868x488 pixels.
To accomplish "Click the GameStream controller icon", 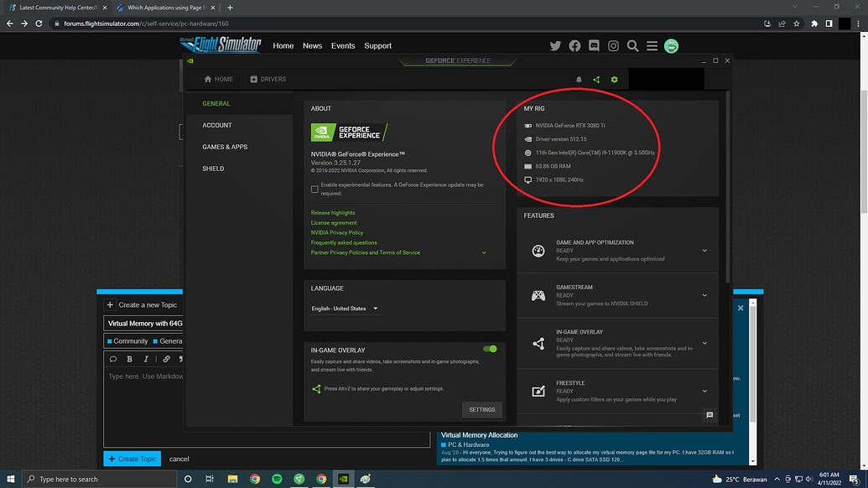I will [538, 295].
